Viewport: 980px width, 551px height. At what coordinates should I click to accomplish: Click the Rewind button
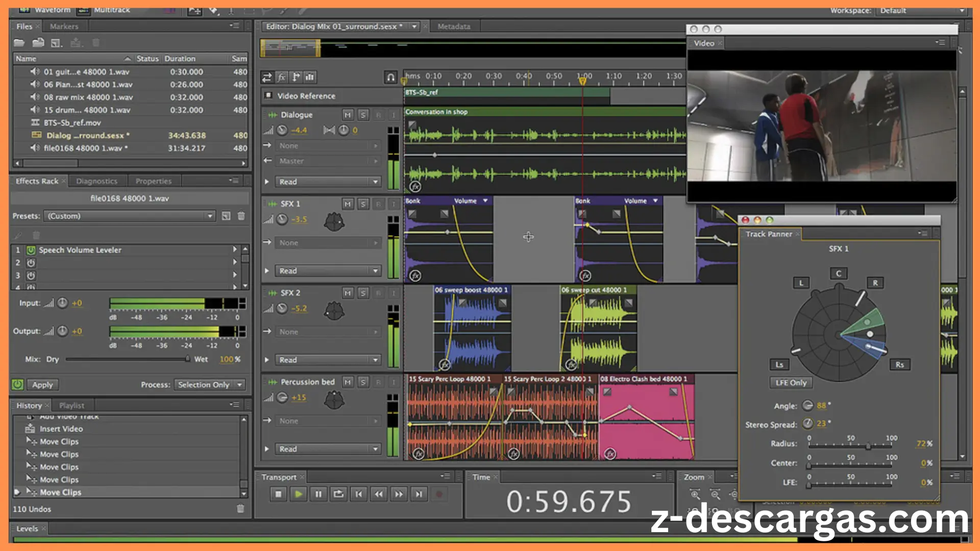[379, 493]
